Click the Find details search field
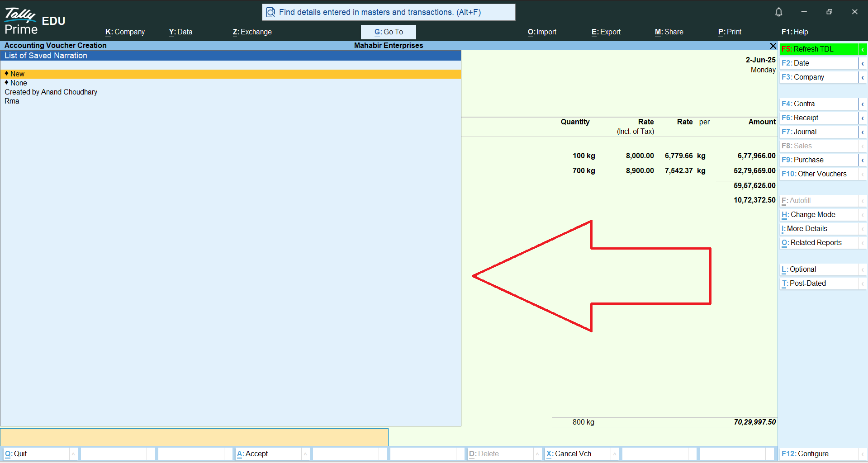868x463 pixels. [x=389, y=12]
